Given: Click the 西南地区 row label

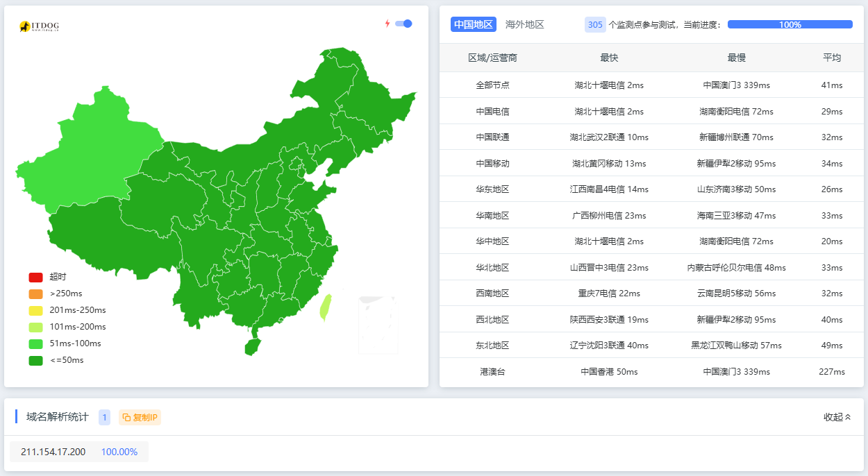Looking at the screenshot, I should tap(492, 293).
